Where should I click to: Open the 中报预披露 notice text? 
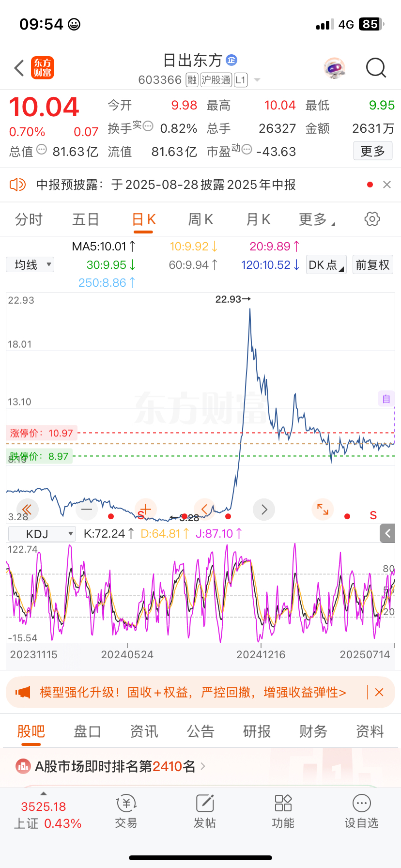(x=166, y=185)
